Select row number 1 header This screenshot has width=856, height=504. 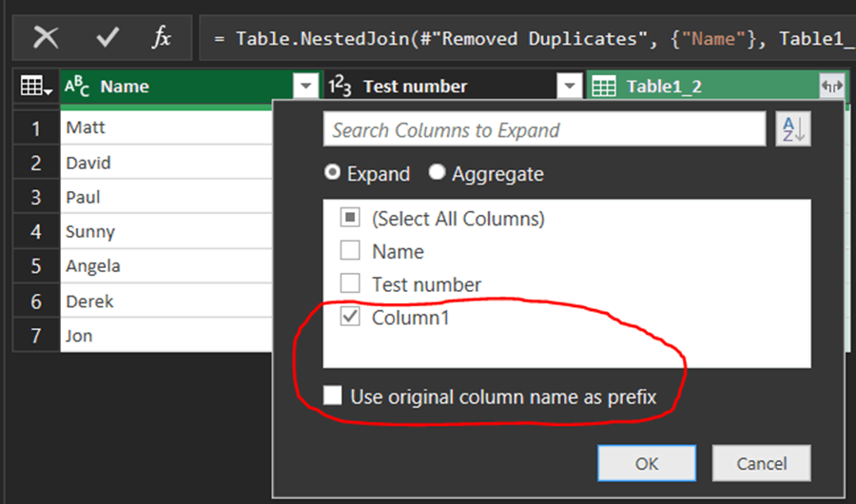[x=36, y=128]
